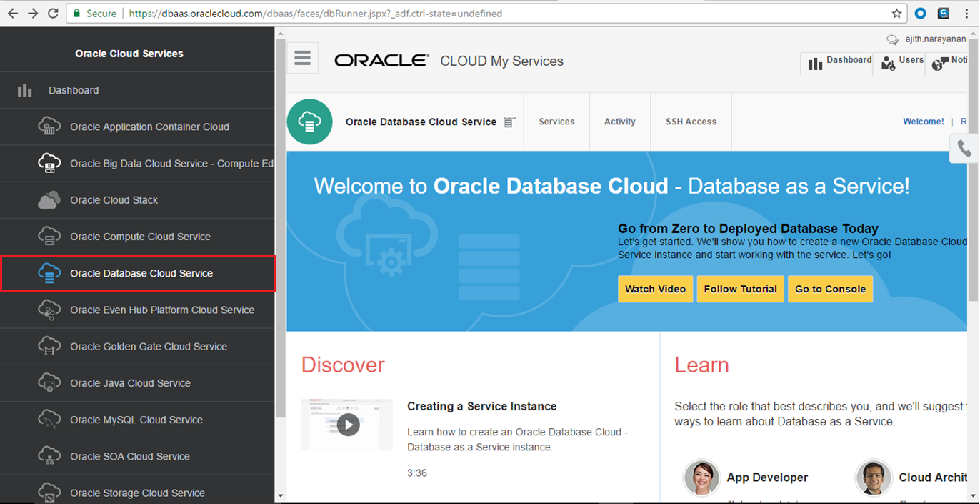Toggle the hamburger navigation menu
Image resolution: width=980 pixels, height=504 pixels.
tap(302, 58)
